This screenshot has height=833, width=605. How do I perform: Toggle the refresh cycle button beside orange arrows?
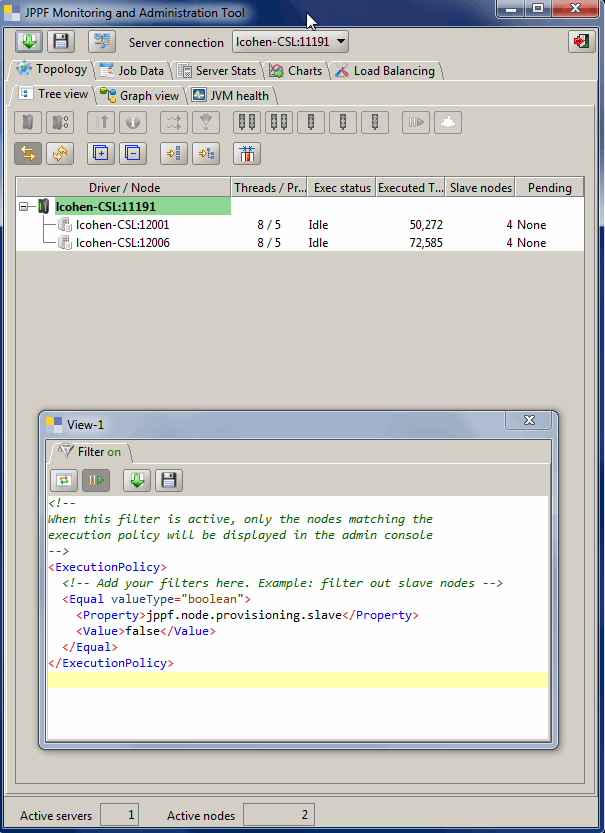[x=61, y=153]
